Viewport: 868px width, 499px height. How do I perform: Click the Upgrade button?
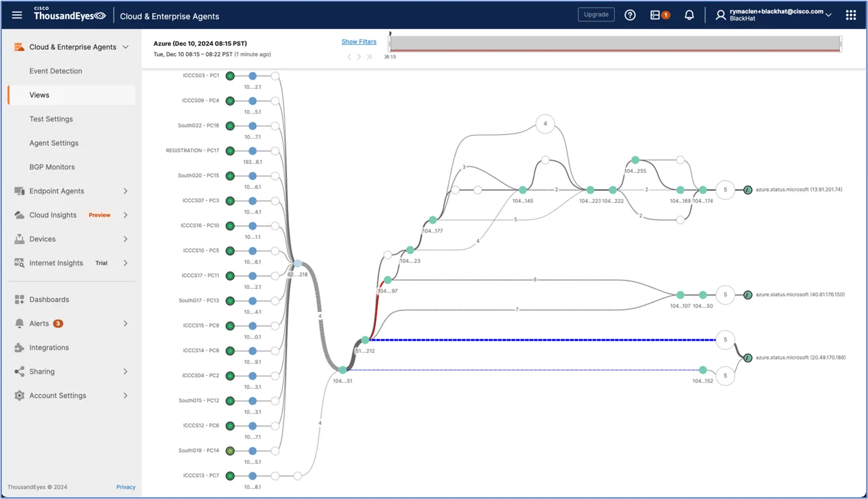coord(595,14)
